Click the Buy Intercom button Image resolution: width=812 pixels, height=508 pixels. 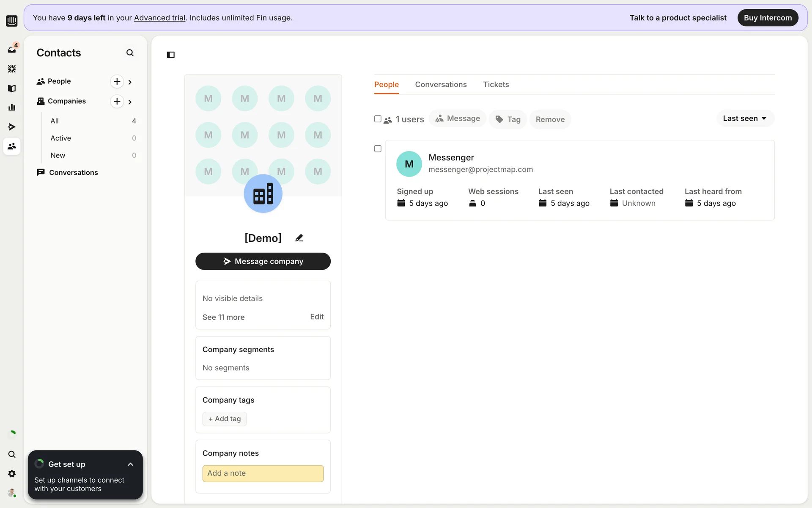pyautogui.click(x=768, y=18)
